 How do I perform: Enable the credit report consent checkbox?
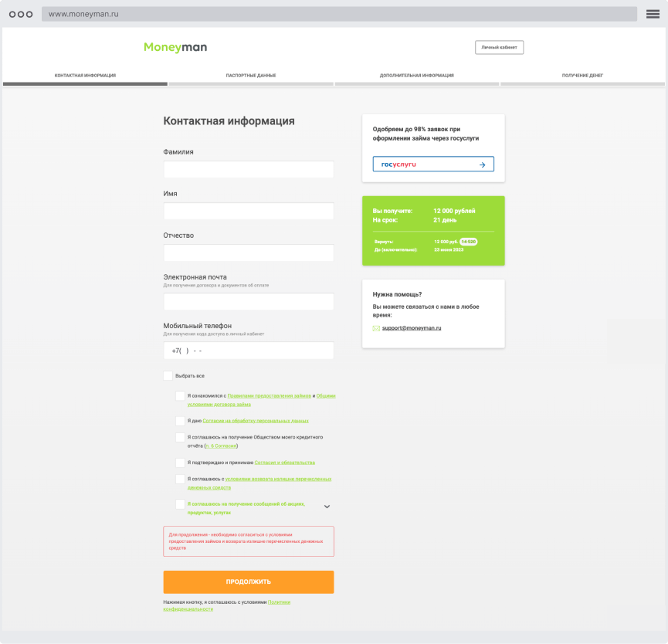[x=180, y=438]
